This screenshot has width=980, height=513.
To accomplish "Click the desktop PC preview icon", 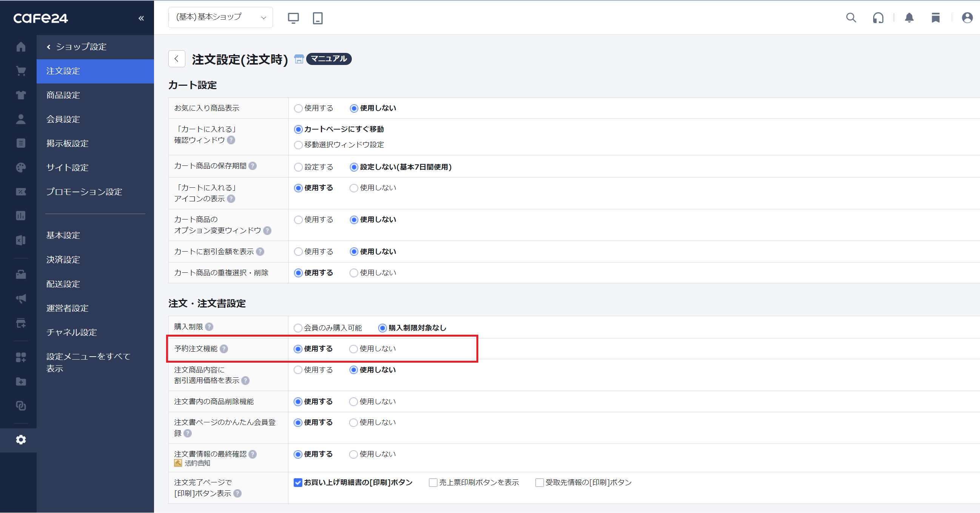I will tap(293, 18).
